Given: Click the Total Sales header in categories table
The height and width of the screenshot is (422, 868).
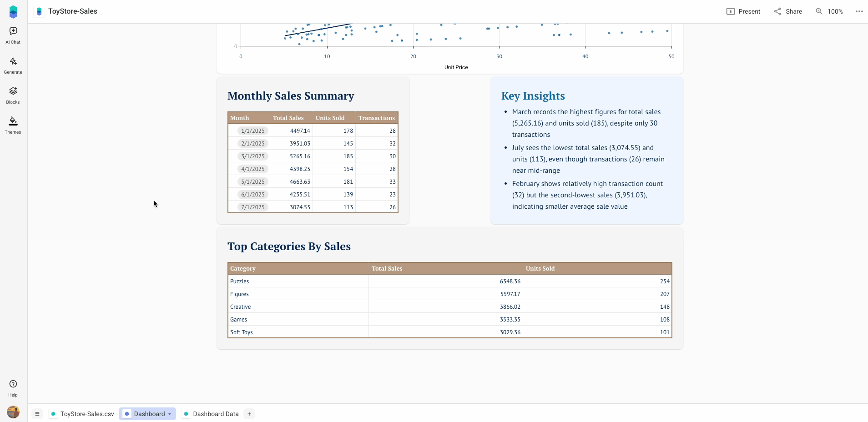Looking at the screenshot, I should point(446,269).
